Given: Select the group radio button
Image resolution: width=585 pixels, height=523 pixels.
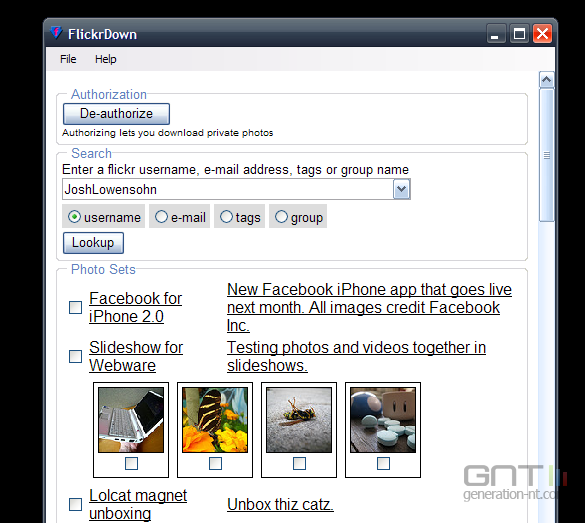Looking at the screenshot, I should (x=281, y=217).
